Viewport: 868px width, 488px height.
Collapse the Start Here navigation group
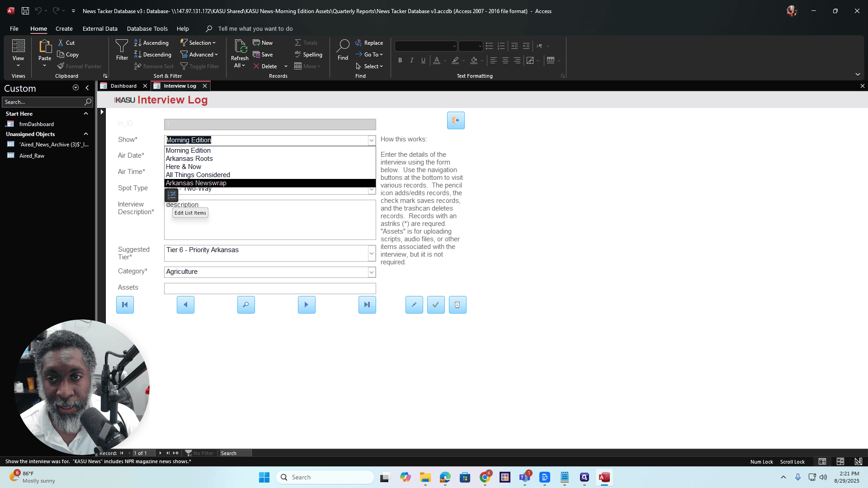coord(86,114)
